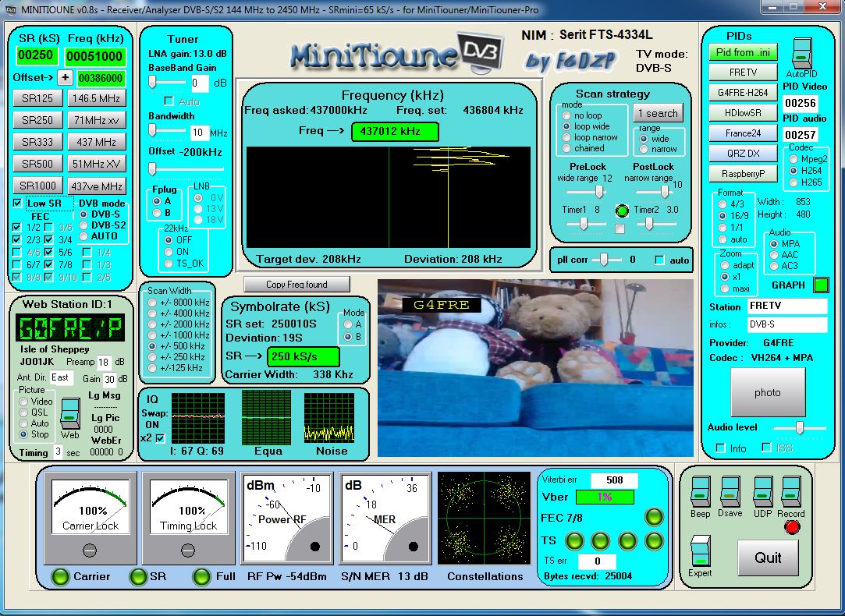Click the red Record LED indicator
This screenshot has width=845, height=616.
[792, 527]
